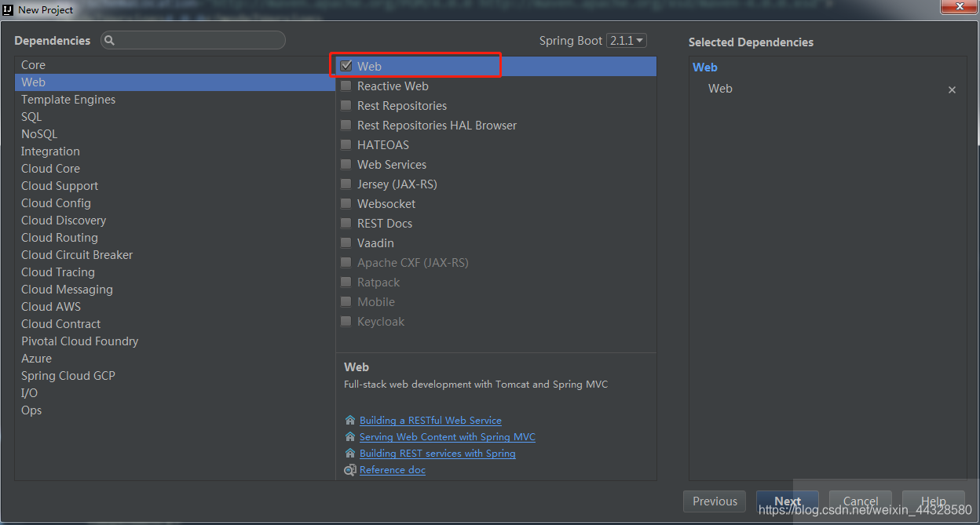Select the Spring Cloud GCP category
This screenshot has width=980, height=525.
click(174, 376)
